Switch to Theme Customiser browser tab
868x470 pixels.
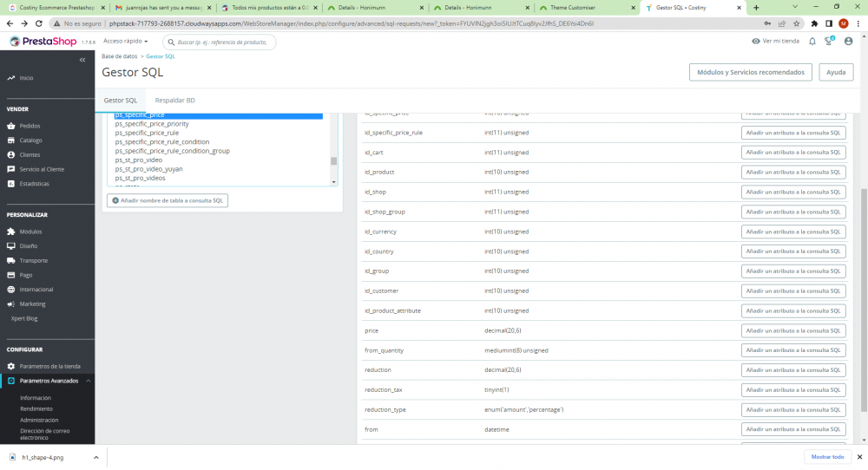(x=586, y=8)
